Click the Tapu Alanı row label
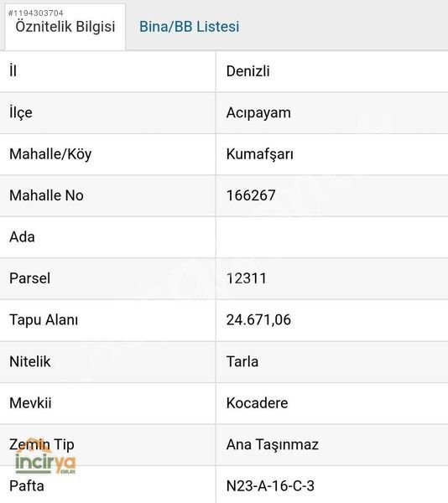The width and height of the screenshot is (448, 503). click(44, 320)
